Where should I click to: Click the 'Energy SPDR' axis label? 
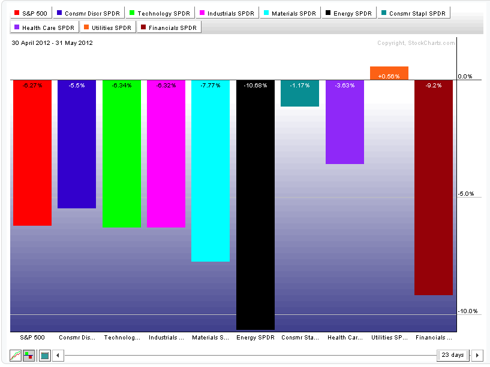point(255,338)
